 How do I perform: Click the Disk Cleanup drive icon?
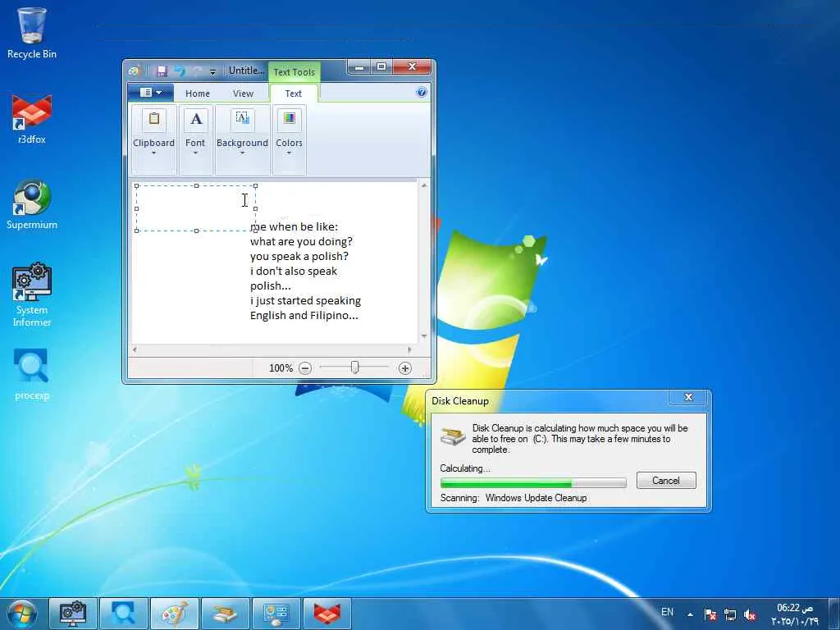(453, 436)
